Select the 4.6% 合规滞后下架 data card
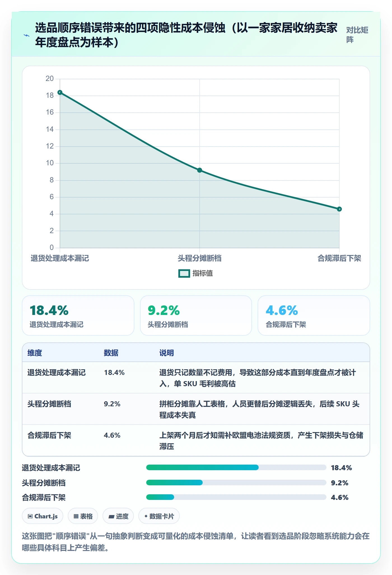This screenshot has width=392, height=575. pos(314,316)
